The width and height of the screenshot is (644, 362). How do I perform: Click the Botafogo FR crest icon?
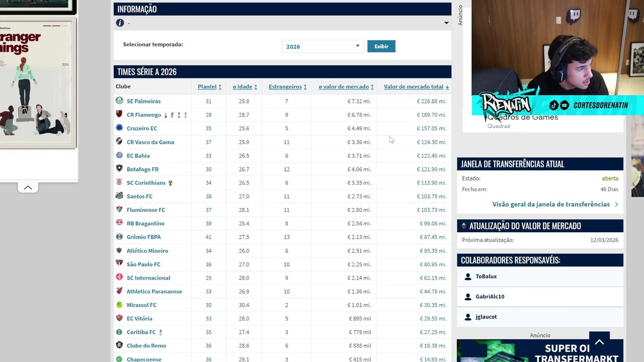click(119, 168)
